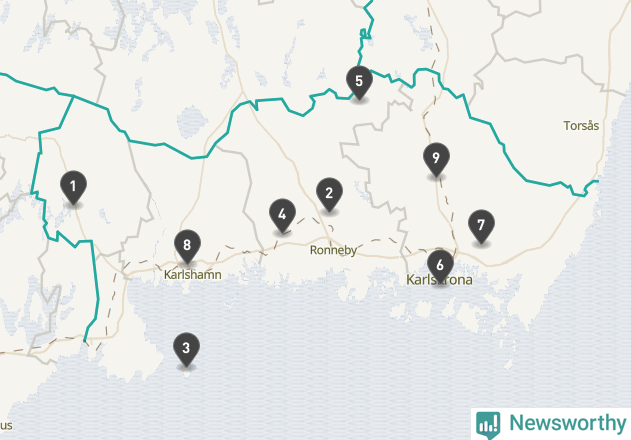Image resolution: width=631 pixels, height=440 pixels.
Task: Click the small teal loop on the border north of marker 5
Action: pyautogui.click(x=365, y=33)
